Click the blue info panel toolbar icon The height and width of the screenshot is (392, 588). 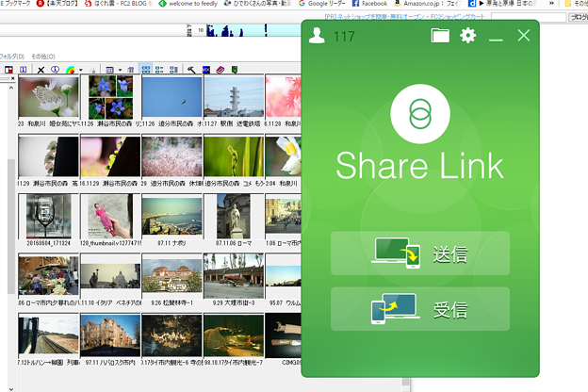[x=24, y=70]
